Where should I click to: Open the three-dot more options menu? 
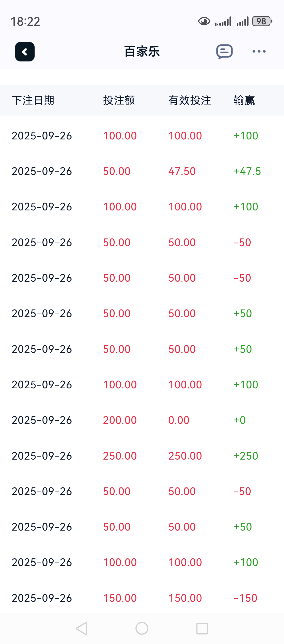(259, 52)
